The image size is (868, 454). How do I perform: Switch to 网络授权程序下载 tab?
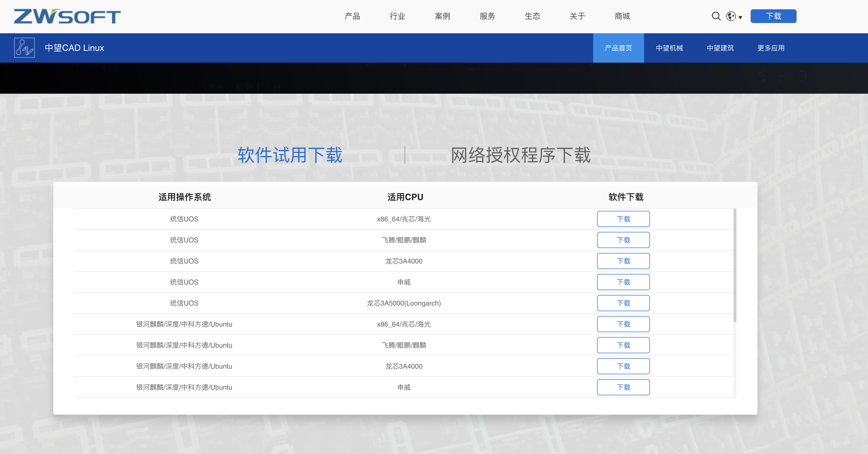(x=520, y=155)
